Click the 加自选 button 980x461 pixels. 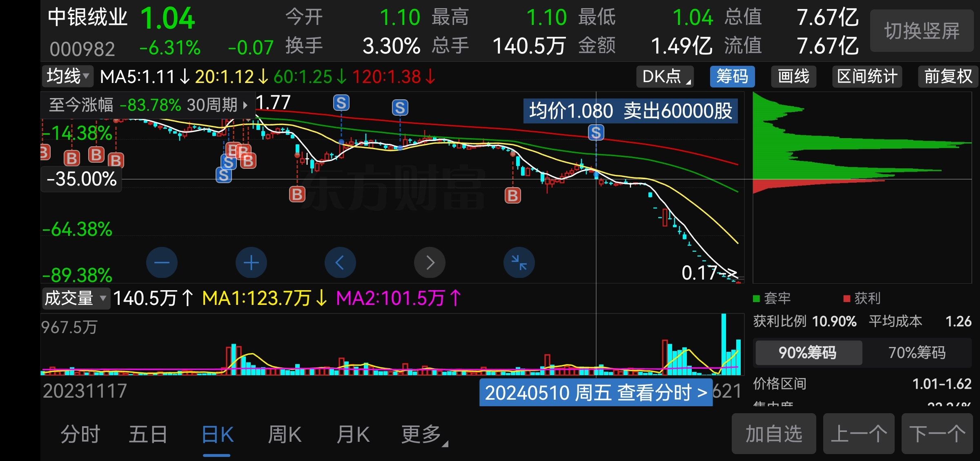tap(773, 434)
